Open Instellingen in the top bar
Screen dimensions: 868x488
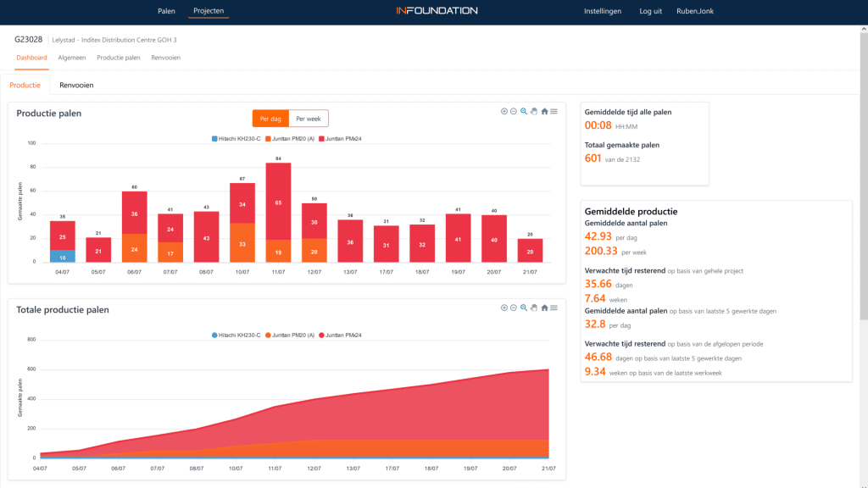(603, 11)
